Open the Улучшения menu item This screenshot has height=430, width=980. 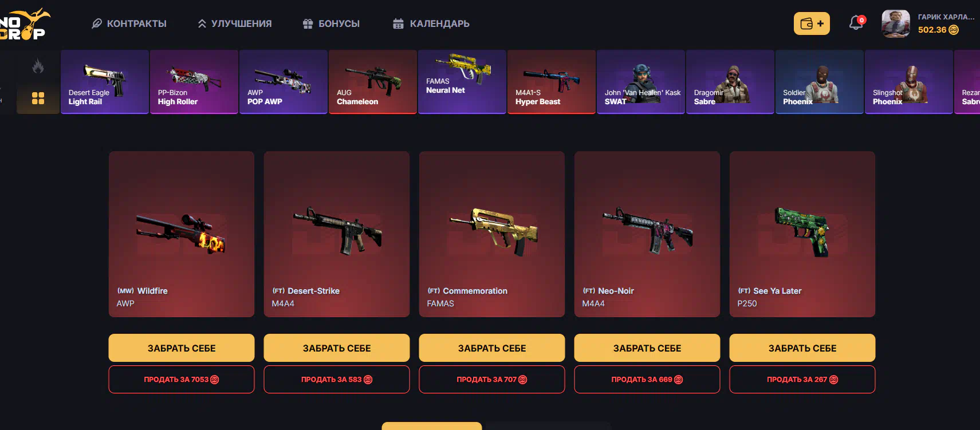(x=235, y=23)
